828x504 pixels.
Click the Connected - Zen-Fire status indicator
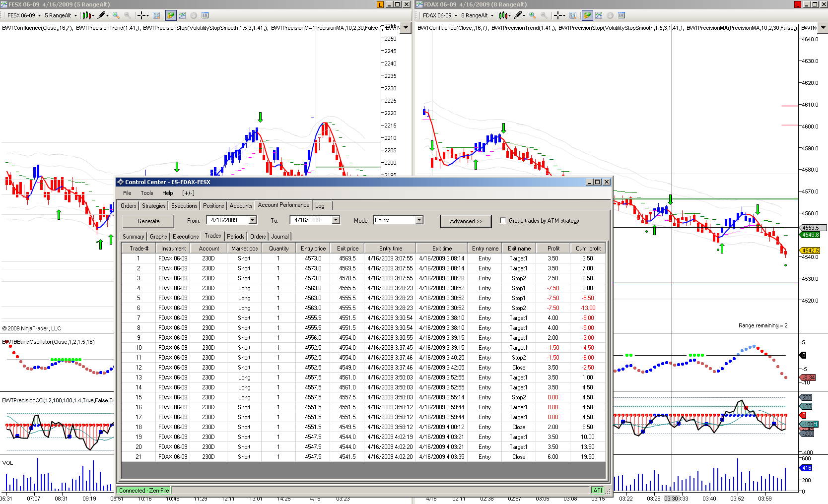tap(144, 491)
